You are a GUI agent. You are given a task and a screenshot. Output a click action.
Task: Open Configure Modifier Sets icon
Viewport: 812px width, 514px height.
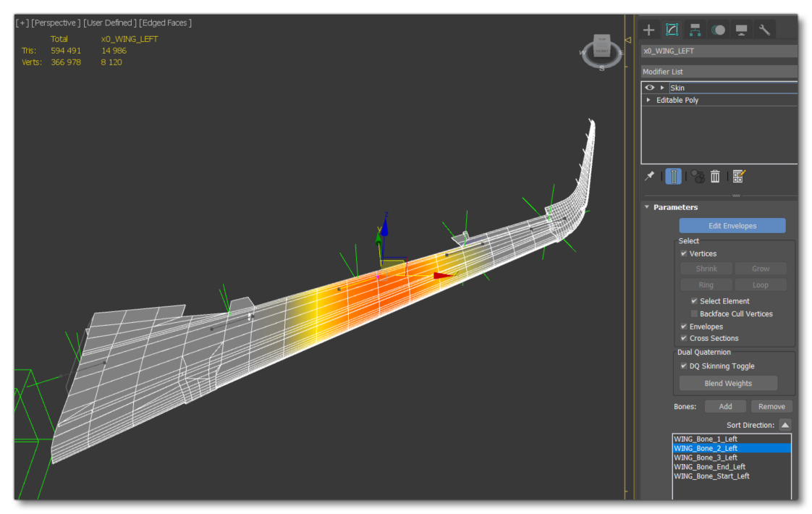click(x=738, y=177)
